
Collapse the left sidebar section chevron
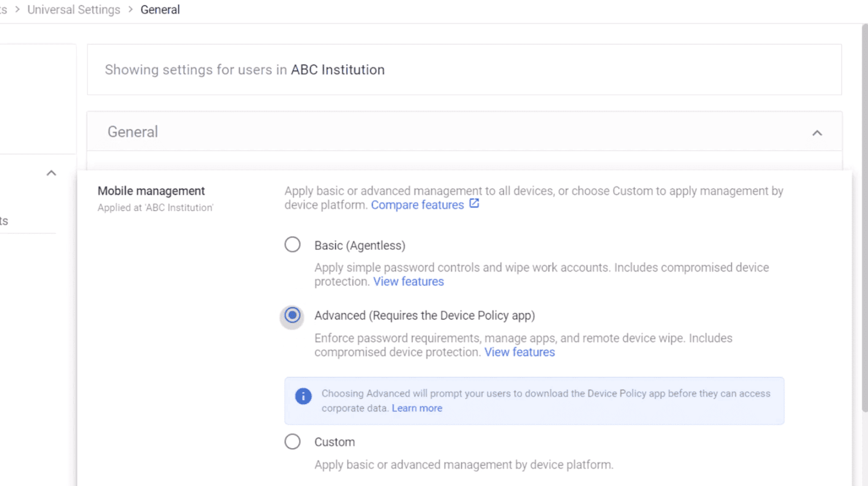[x=51, y=173]
